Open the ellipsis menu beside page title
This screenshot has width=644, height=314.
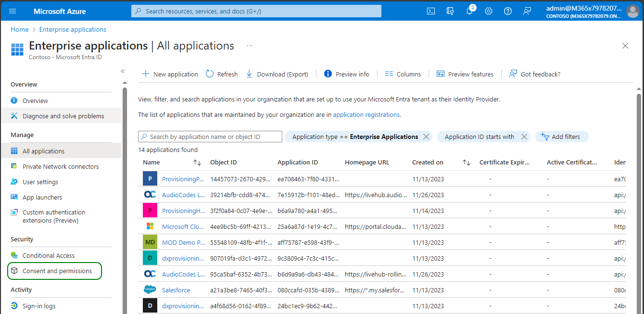point(250,46)
